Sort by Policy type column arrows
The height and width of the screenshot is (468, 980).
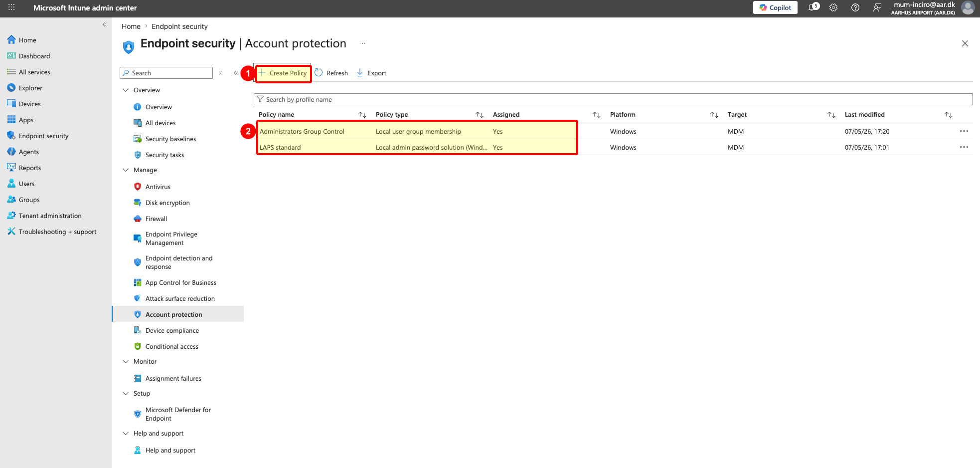tap(480, 115)
